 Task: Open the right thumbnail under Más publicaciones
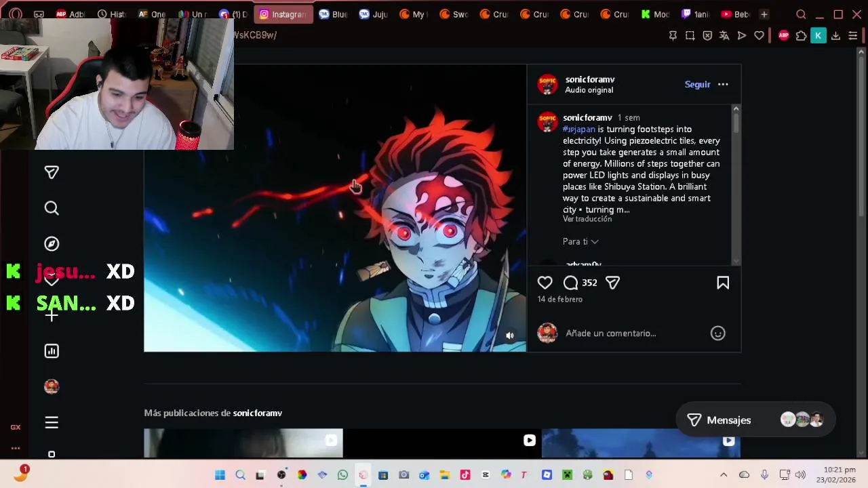click(641, 443)
